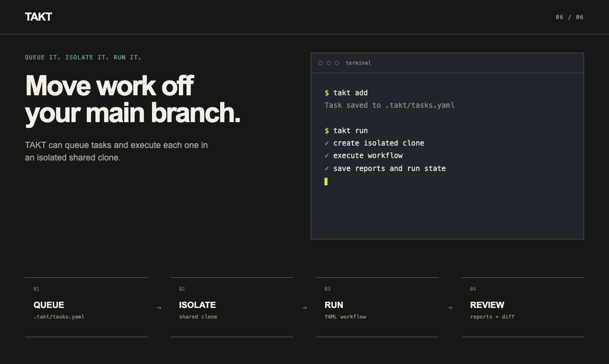The height and width of the screenshot is (364, 609).
Task: Click the RUN step heading
Action: coord(334,305)
